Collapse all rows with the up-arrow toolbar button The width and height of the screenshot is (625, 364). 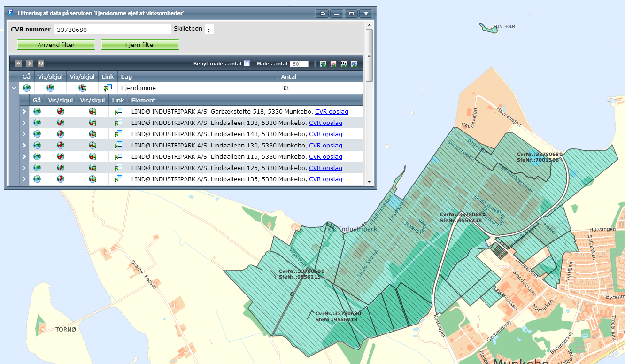18,63
